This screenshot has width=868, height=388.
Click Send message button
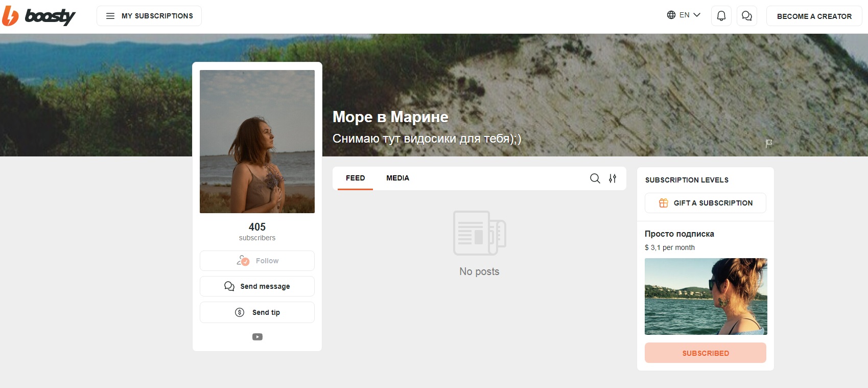(257, 286)
